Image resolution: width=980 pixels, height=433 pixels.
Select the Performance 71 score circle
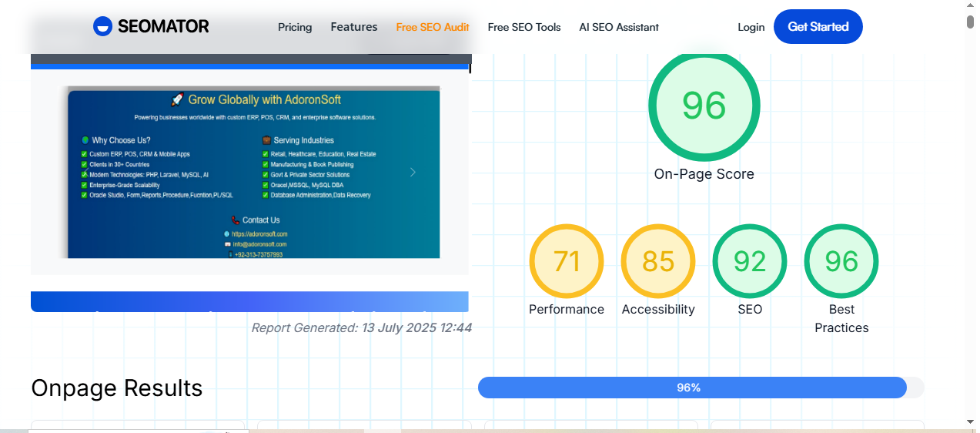click(x=567, y=262)
